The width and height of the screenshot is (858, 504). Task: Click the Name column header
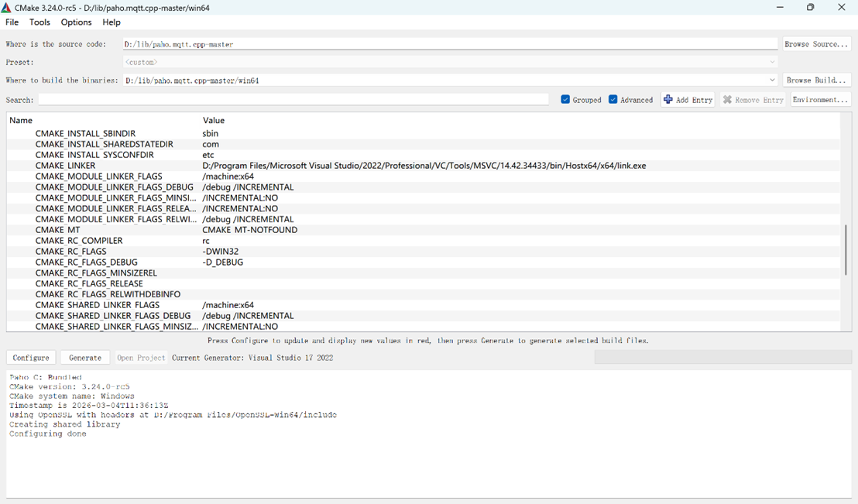(x=21, y=121)
